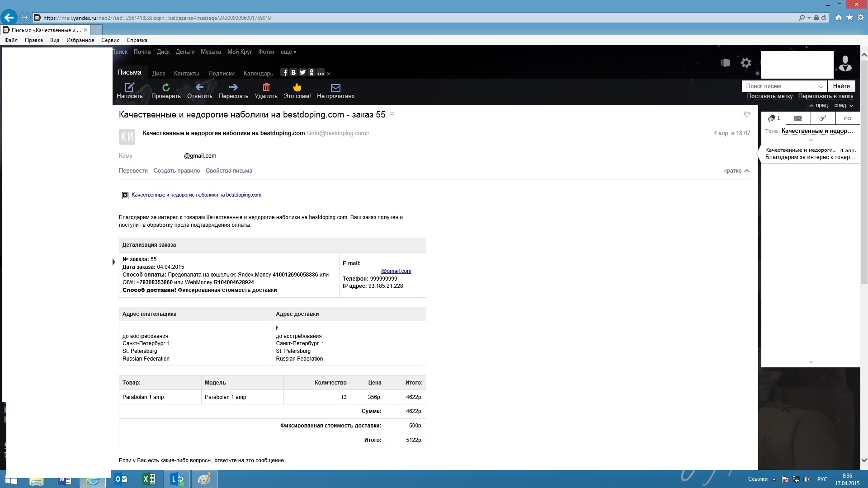Click the Проверить refresh mail icon
This screenshot has height=488, width=868.
166,87
